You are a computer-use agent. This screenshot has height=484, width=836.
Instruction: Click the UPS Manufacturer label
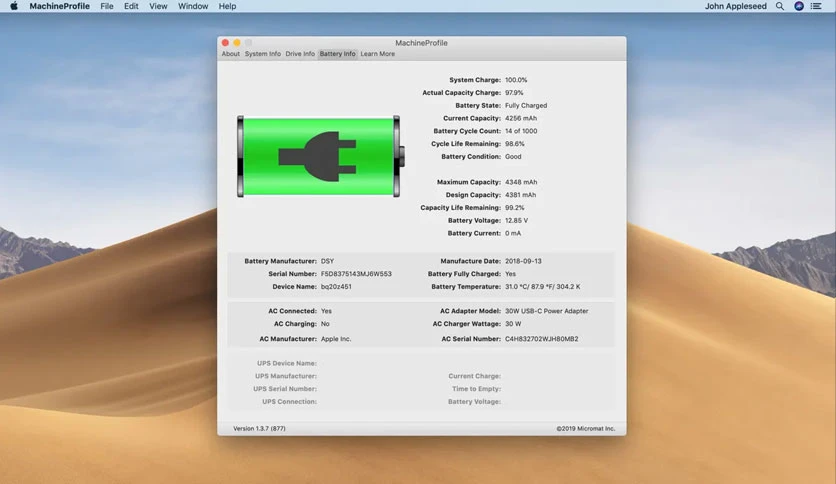point(286,376)
